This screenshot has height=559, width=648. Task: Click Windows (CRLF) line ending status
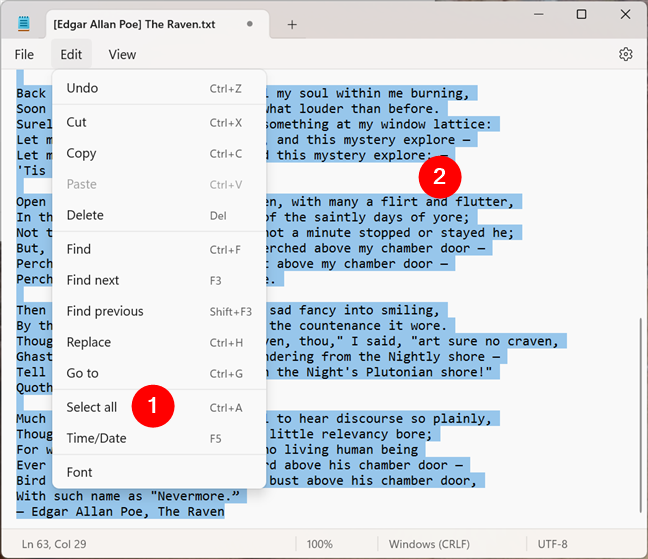[x=429, y=544]
